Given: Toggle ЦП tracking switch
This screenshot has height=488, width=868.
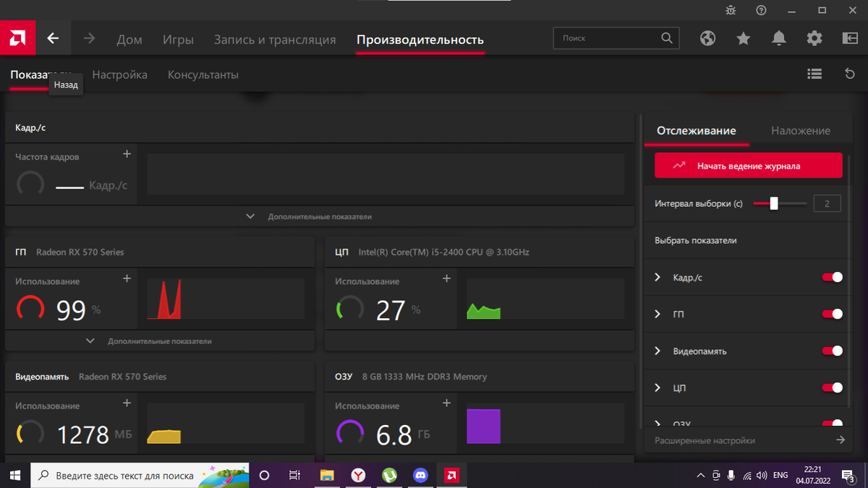Looking at the screenshot, I should pos(833,388).
